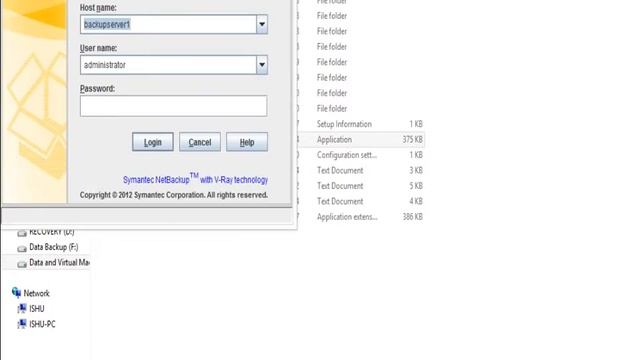640x360 pixels.
Task: Select ISHU-PC under Network
Action: pyautogui.click(x=42, y=324)
